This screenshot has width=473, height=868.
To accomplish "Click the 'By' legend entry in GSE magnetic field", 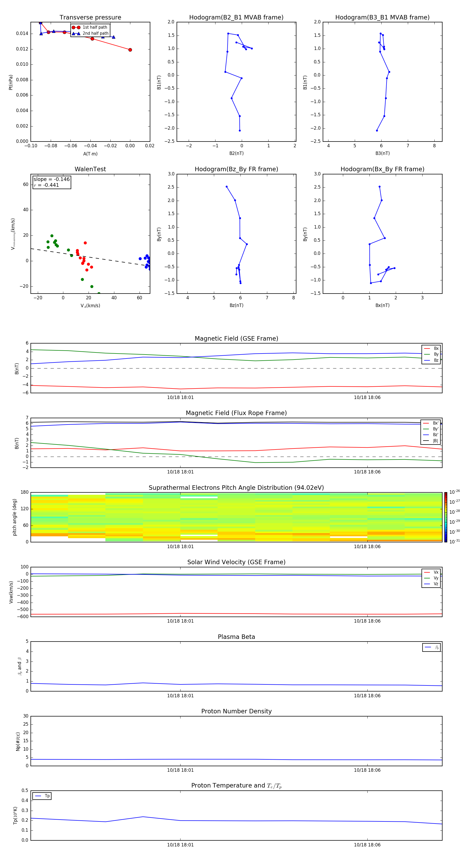I will click(x=431, y=355).
